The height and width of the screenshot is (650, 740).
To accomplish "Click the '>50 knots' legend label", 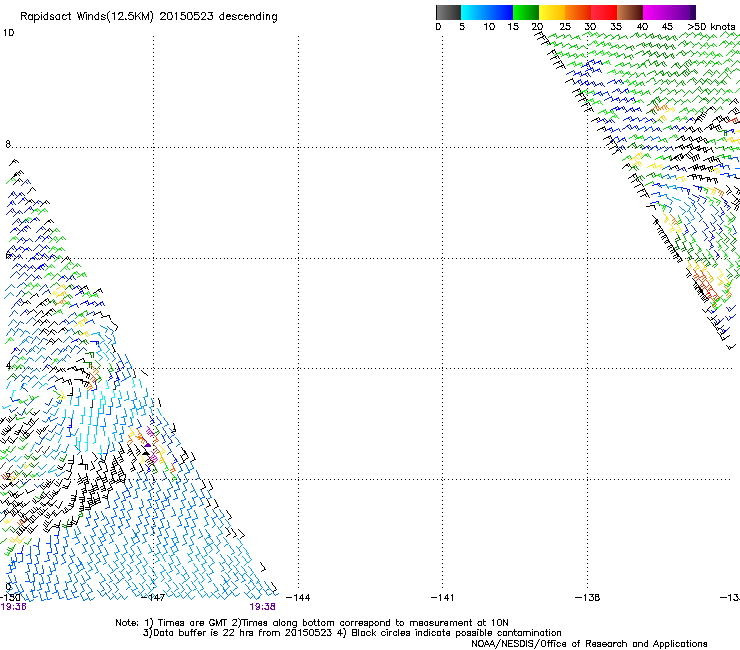I will [711, 27].
